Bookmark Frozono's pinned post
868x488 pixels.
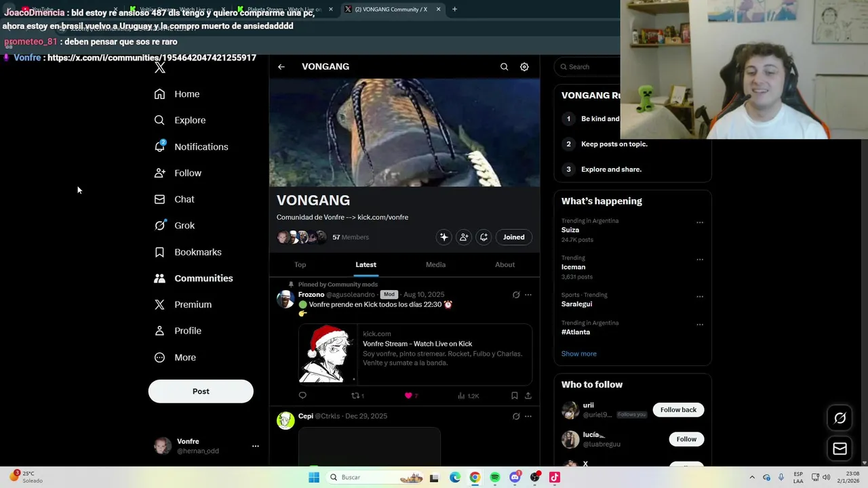click(x=515, y=396)
